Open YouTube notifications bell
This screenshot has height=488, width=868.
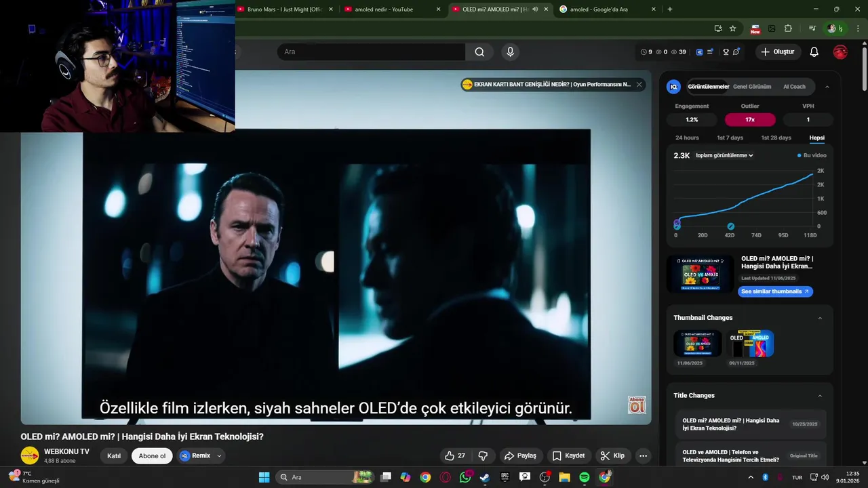pos(814,52)
